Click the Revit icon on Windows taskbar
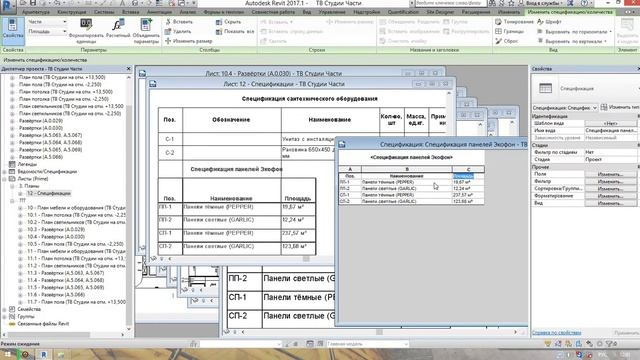The image size is (640, 360). pos(43,354)
